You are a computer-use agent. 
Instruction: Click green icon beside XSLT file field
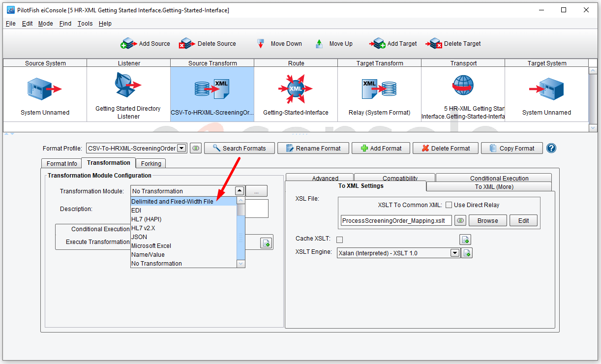point(460,220)
